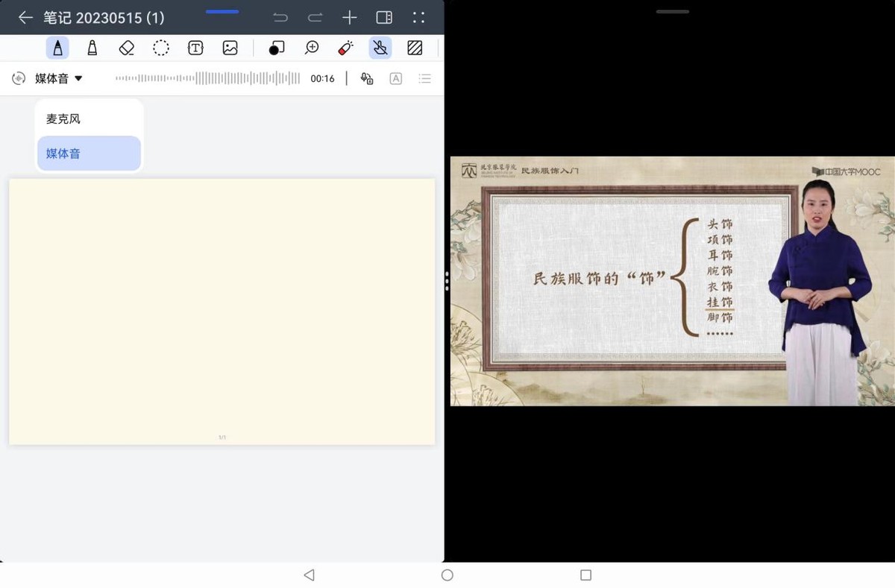This screenshot has width=895, height=588.
Task: Open the image insert tool
Action: [229, 47]
